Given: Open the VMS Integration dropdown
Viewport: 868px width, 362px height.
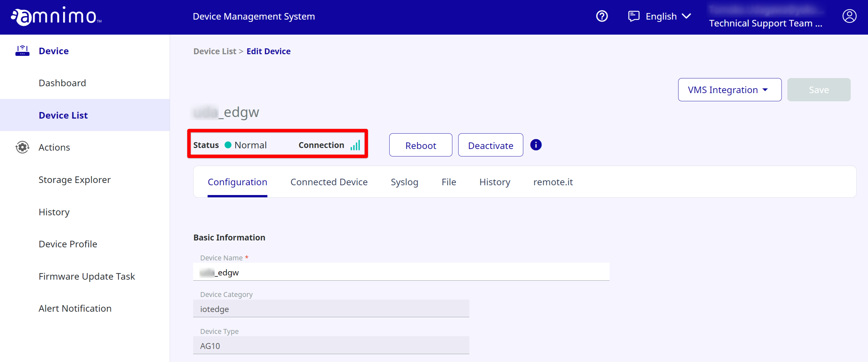Looking at the screenshot, I should pyautogui.click(x=729, y=90).
